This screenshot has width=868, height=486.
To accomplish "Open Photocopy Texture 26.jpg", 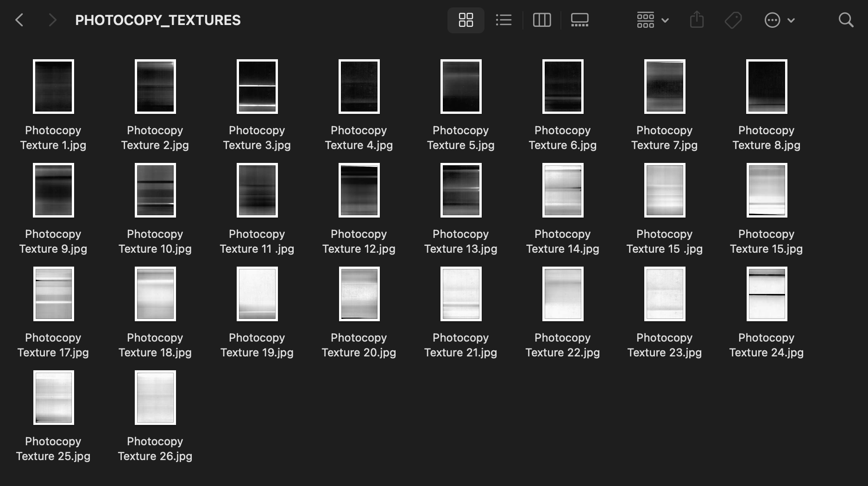I will 155,398.
